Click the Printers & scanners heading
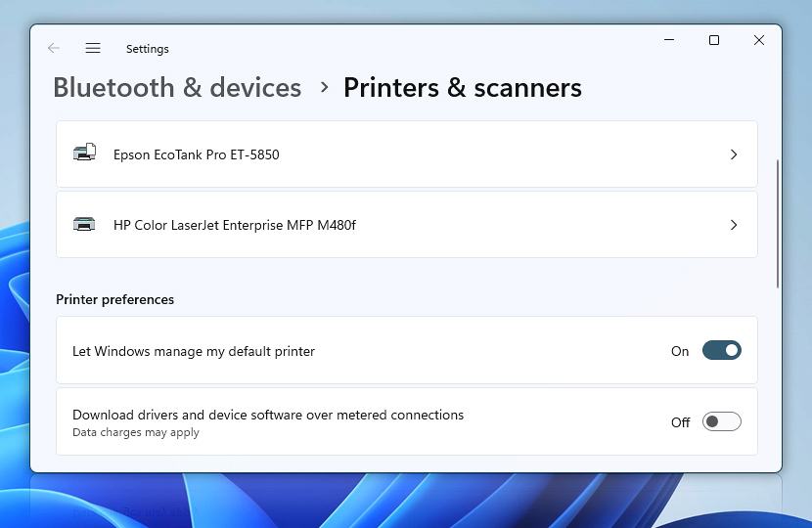The image size is (812, 528). (x=463, y=87)
